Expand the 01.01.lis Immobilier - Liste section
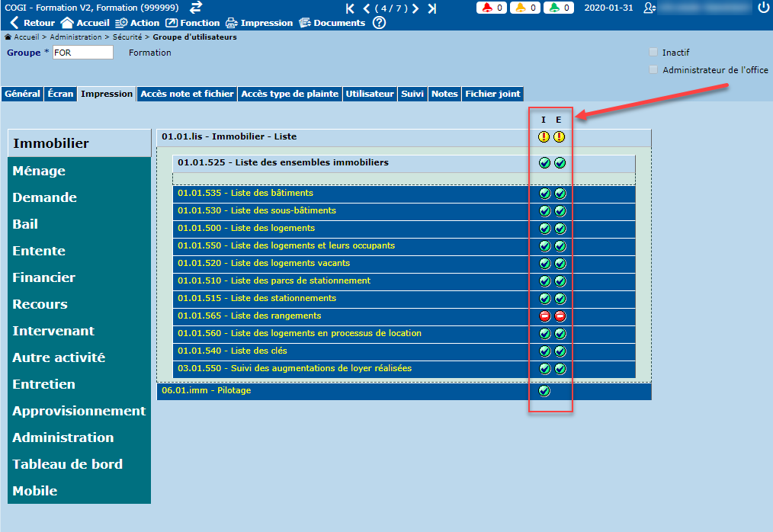Screen dimensions: 773x532 pyautogui.click(x=229, y=137)
